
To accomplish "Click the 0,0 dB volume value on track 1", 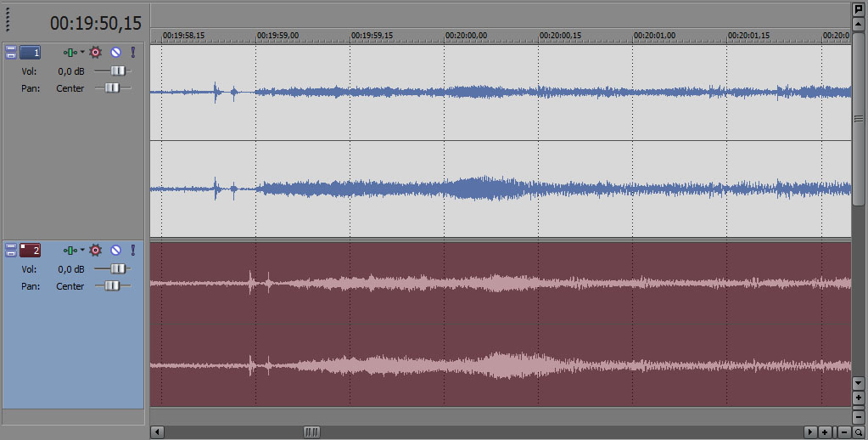I will (x=71, y=71).
